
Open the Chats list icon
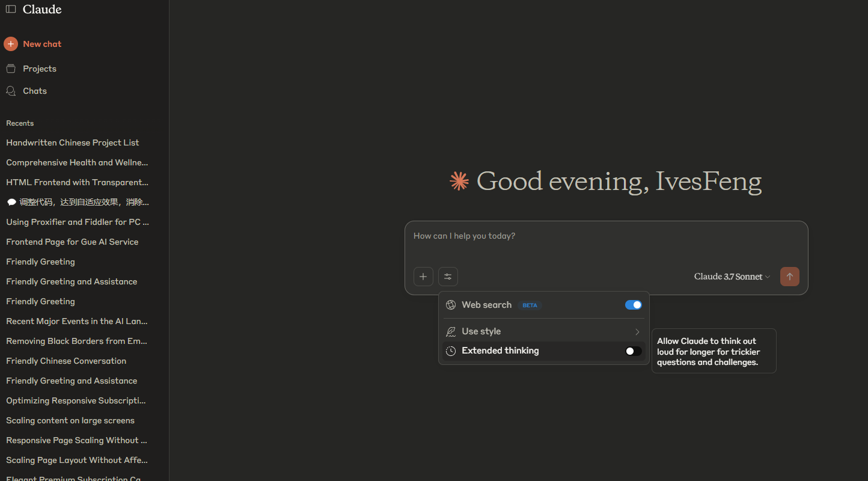11,91
